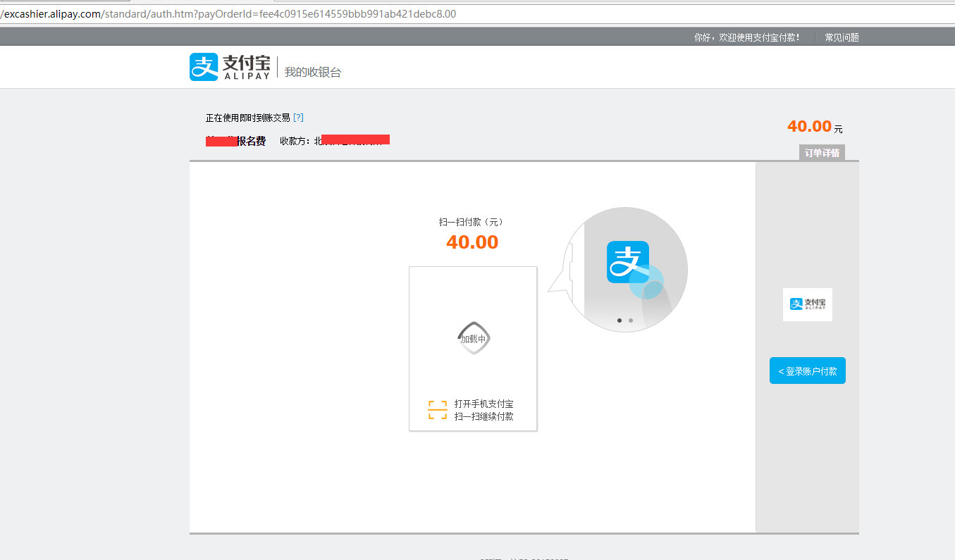Click the 登录账户付款 button
Screen dimensions: 955x560
[808, 371]
